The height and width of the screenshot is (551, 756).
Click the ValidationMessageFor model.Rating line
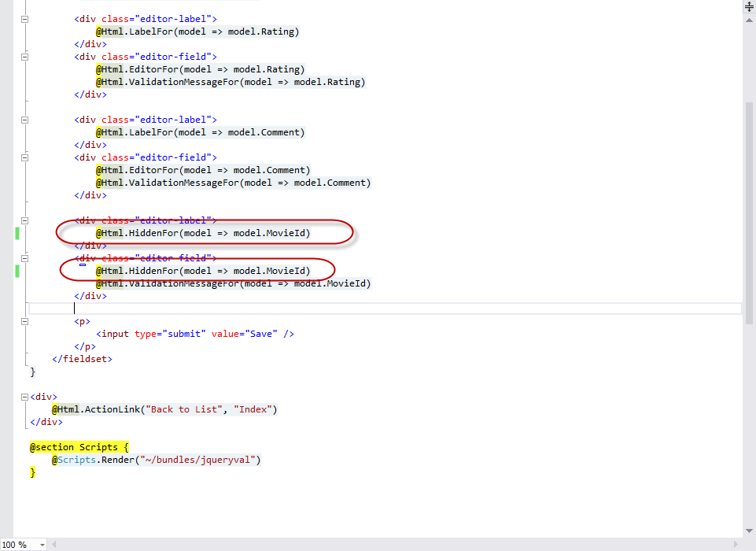[230, 82]
